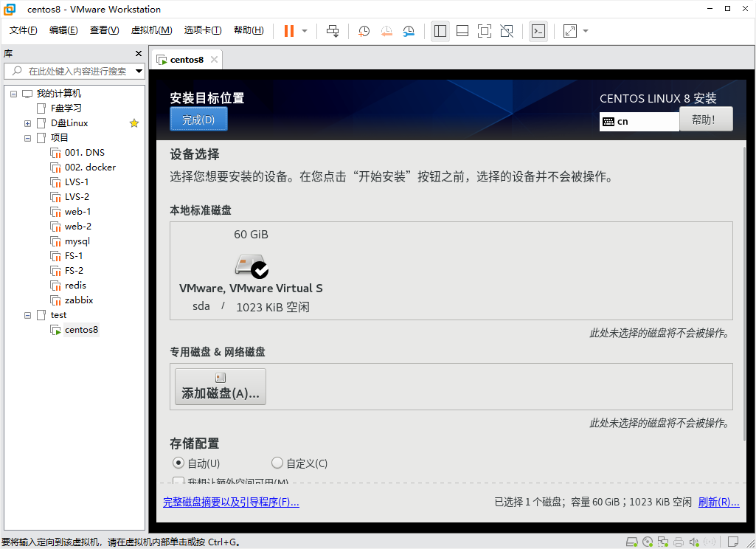Click the 刷新(R)... refresh link
The height and width of the screenshot is (549, 756).
coord(719,503)
